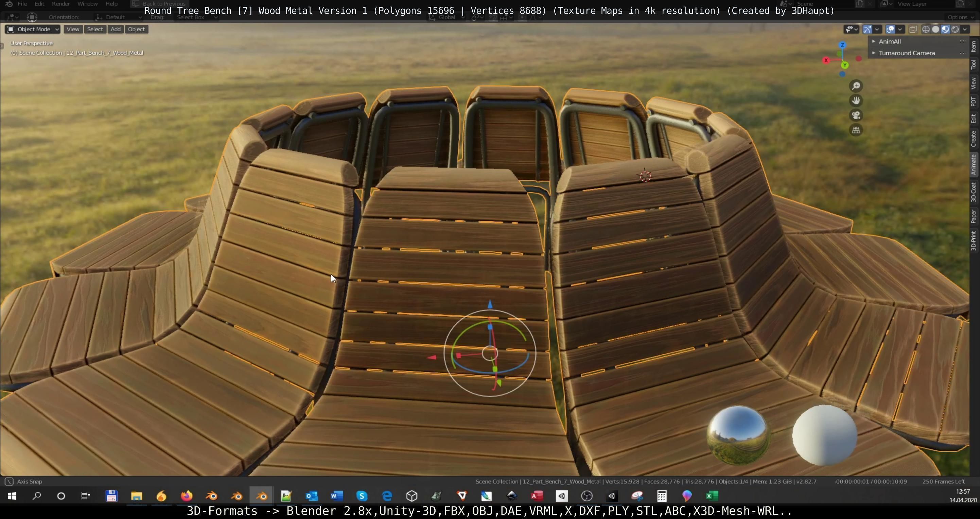Click the Z axis on navigation gizmo
The width and height of the screenshot is (980, 519).
[x=842, y=45]
